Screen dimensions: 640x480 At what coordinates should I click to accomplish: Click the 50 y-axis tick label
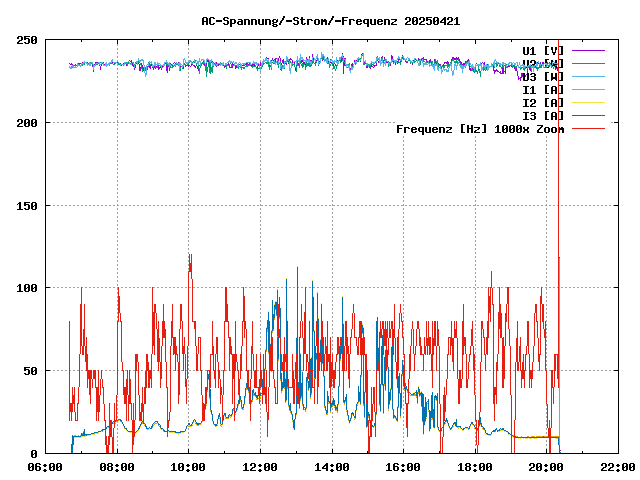point(30,371)
